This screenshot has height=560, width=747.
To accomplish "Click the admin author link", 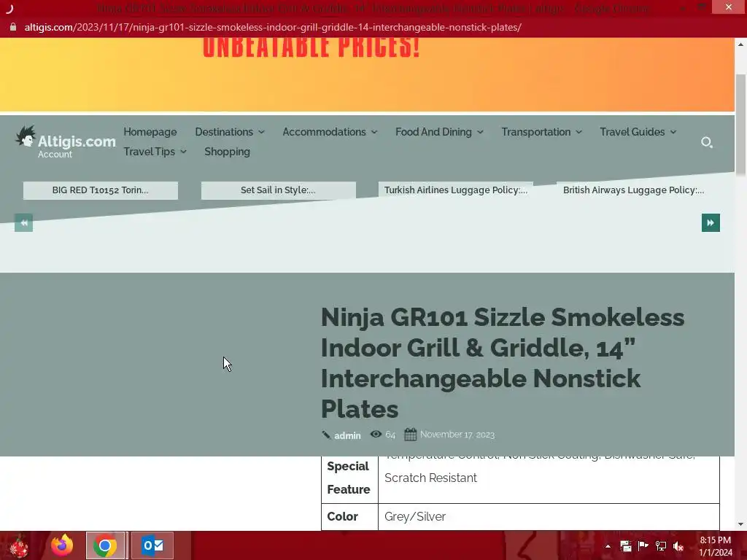I will (x=347, y=435).
